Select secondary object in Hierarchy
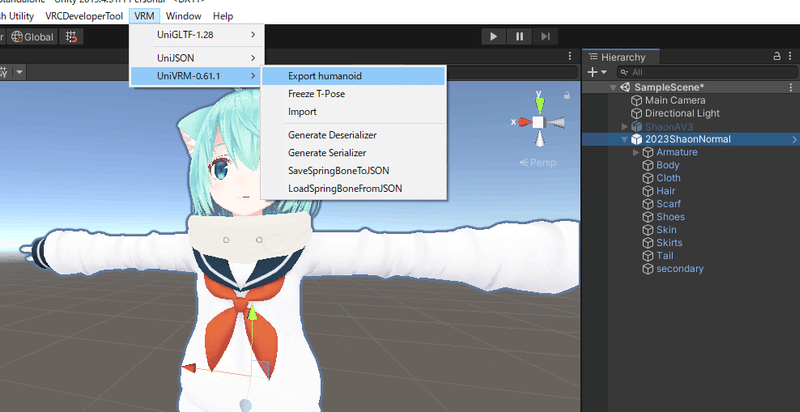Image resolution: width=800 pixels, height=412 pixels. [680, 269]
